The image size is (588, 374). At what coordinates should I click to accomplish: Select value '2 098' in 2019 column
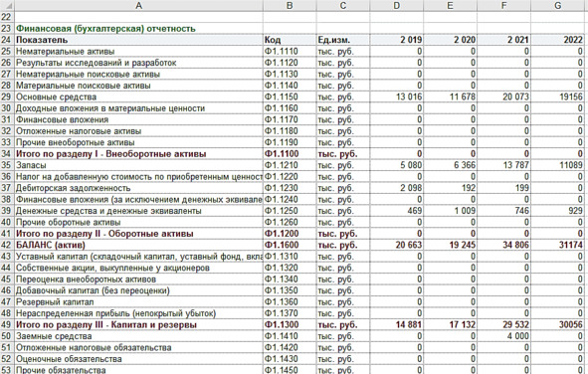(397, 188)
